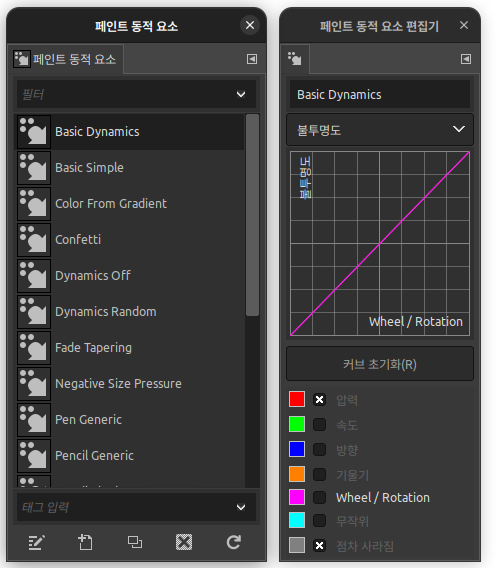Open the 태그 입력 dropdown arrow

(x=241, y=508)
